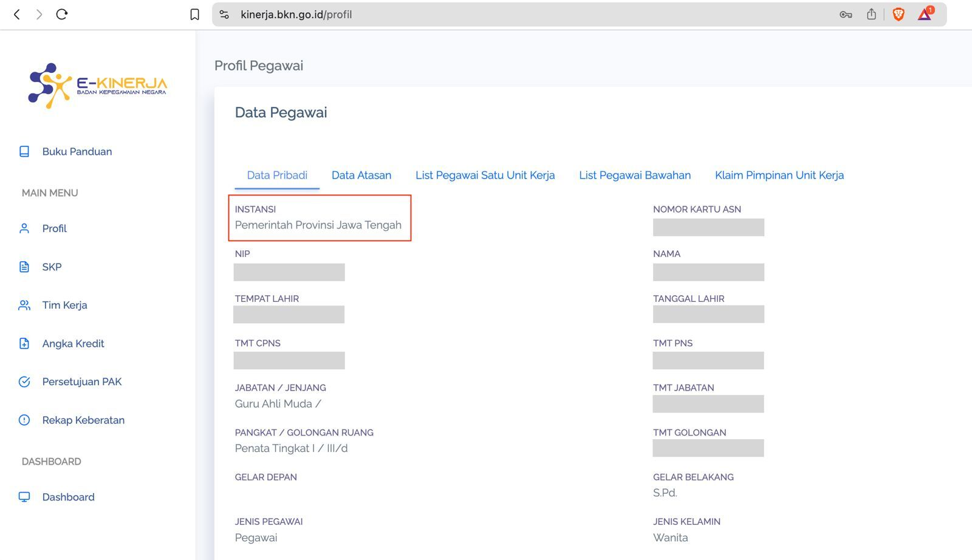The height and width of the screenshot is (560, 972).
Task: Click the NIP label
Action: [242, 254]
